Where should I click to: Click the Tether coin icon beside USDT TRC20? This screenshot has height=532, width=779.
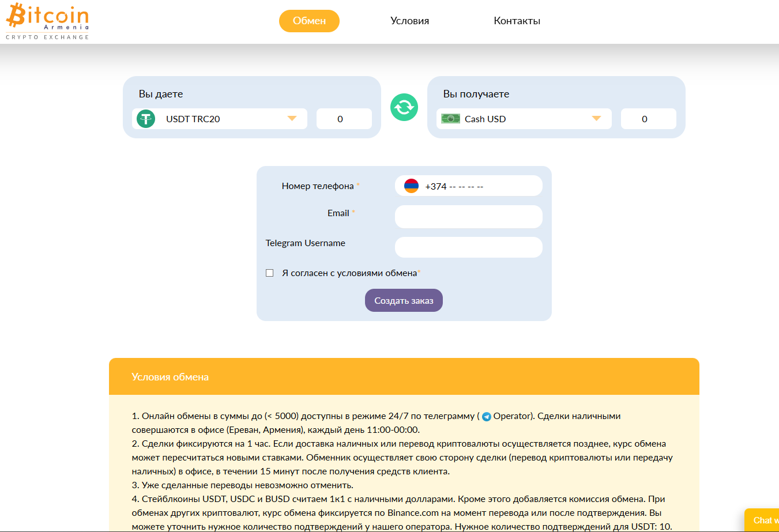tap(145, 118)
